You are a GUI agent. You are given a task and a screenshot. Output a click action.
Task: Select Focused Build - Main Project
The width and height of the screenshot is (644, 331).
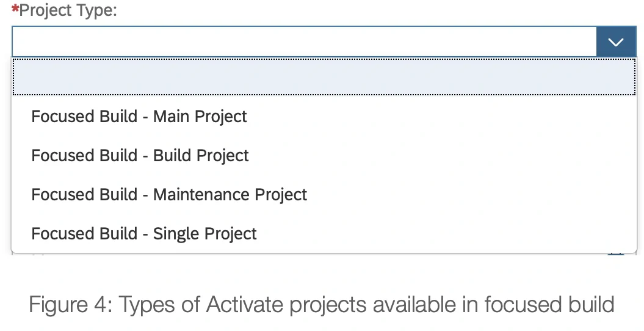[139, 117]
